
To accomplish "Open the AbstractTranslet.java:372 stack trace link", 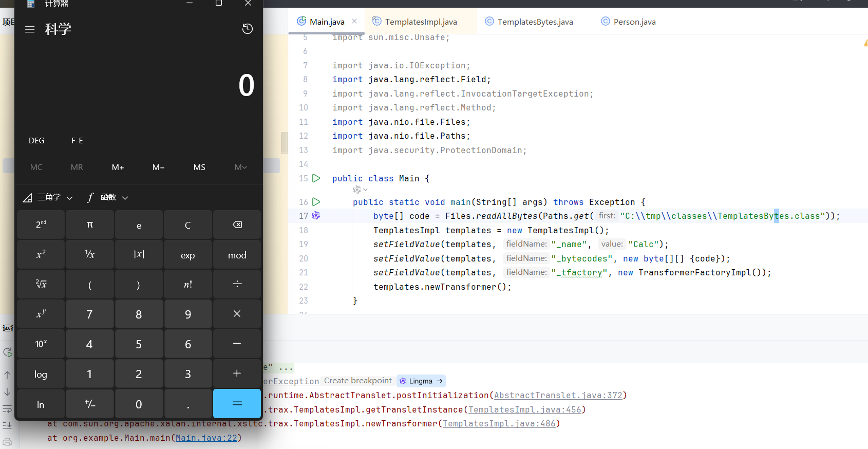I will click(558, 395).
